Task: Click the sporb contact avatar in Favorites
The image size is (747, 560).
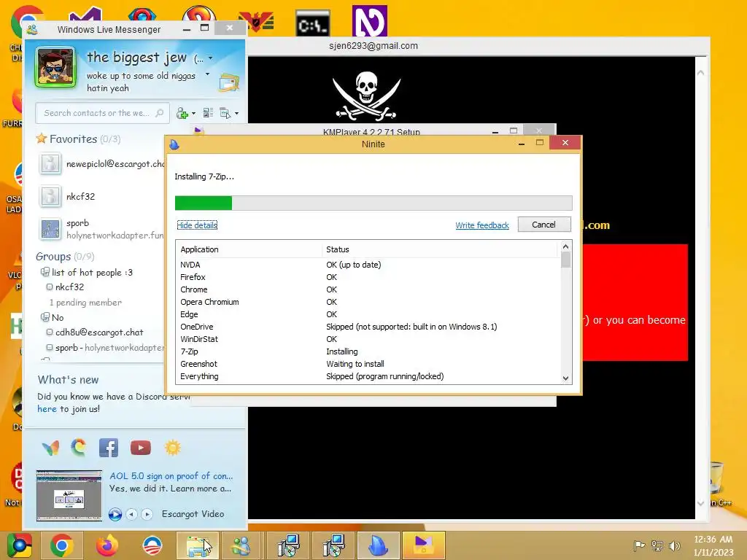Action: click(x=50, y=229)
